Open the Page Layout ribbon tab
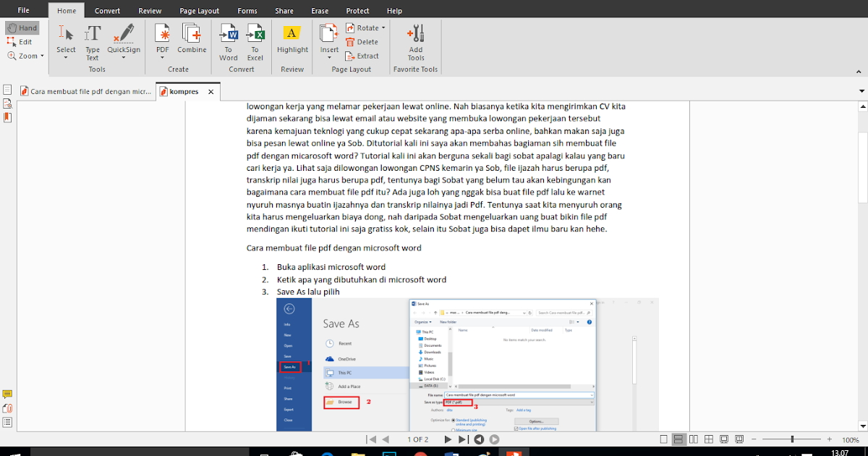The image size is (868, 456). [x=200, y=11]
